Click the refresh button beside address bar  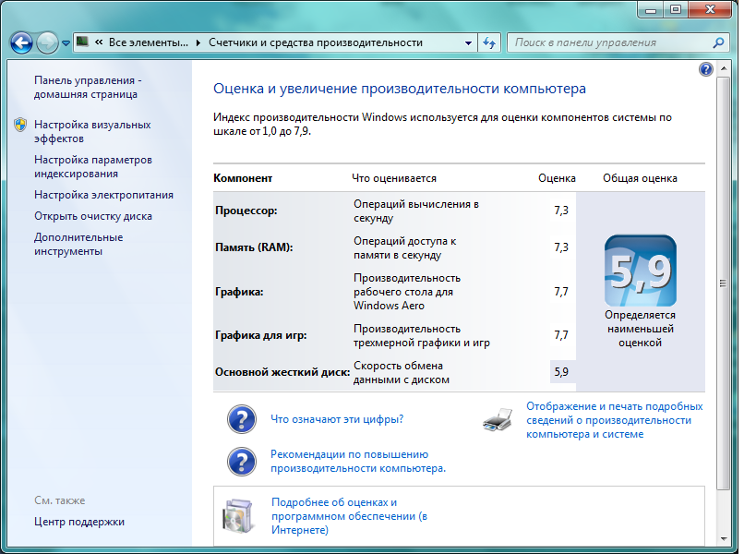490,42
